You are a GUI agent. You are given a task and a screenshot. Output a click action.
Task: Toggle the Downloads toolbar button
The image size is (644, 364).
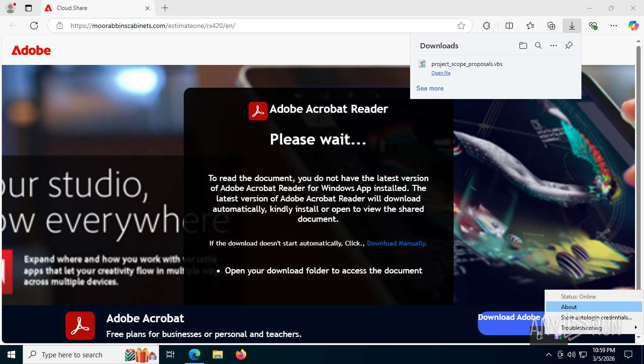point(572,26)
